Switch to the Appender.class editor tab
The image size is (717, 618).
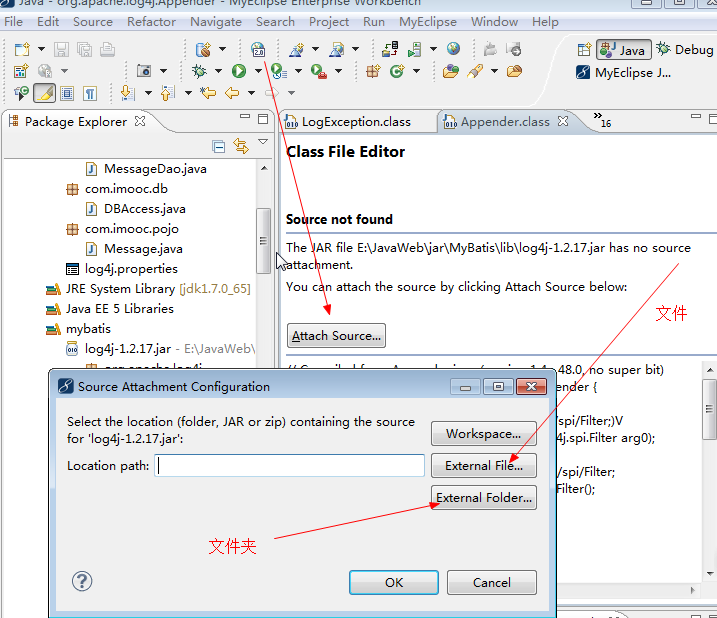pos(505,122)
